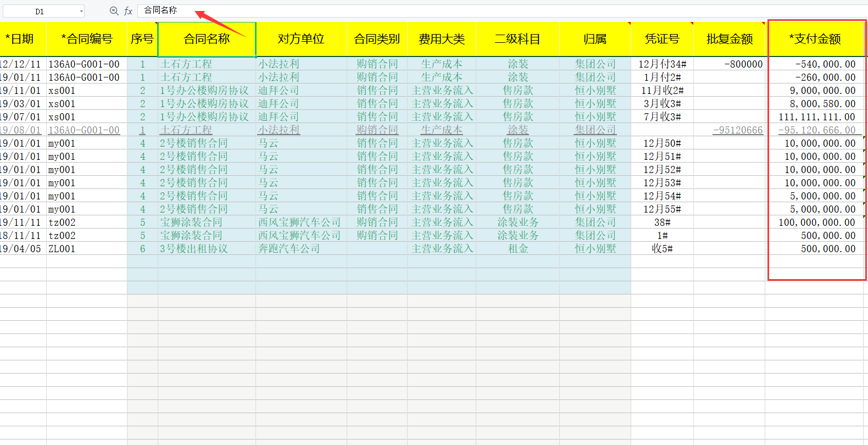Viewport: 868px width, 445px height.
Task: Click voucher cell 12月付34#
Action: pyautogui.click(x=662, y=64)
